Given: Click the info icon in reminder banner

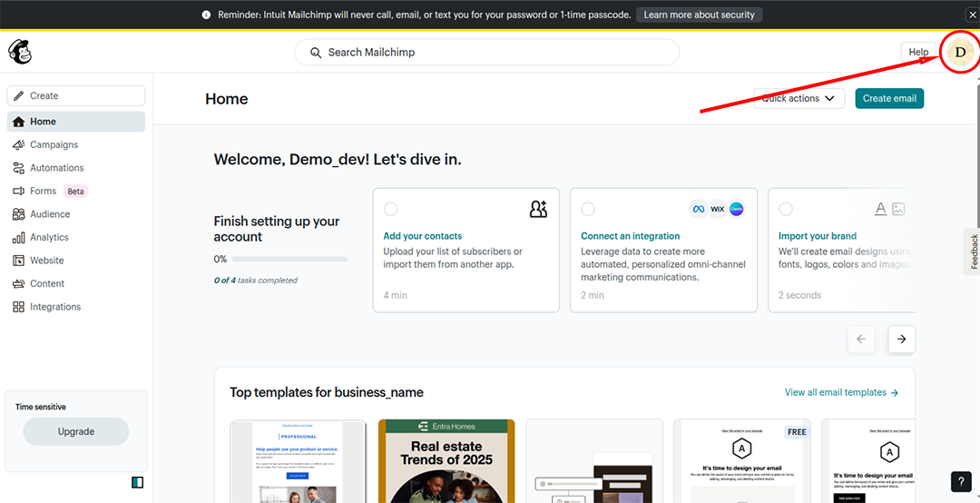Looking at the screenshot, I should pos(206,15).
